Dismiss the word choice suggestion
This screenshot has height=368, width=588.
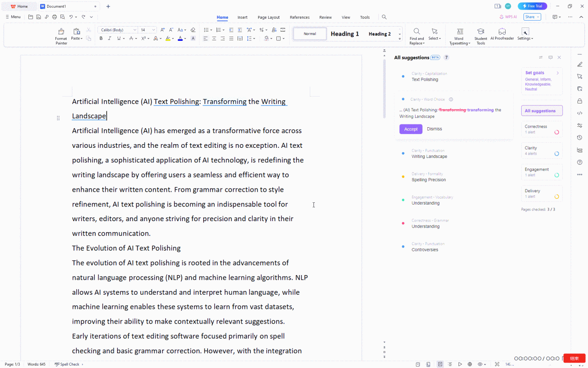click(434, 129)
